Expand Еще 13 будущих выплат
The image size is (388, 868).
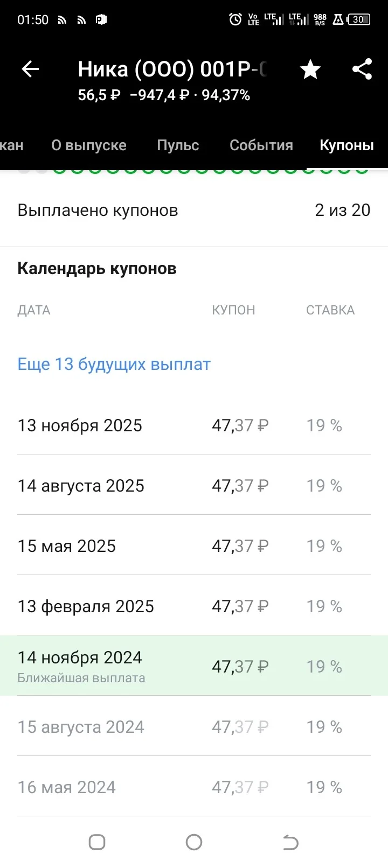pos(114,364)
